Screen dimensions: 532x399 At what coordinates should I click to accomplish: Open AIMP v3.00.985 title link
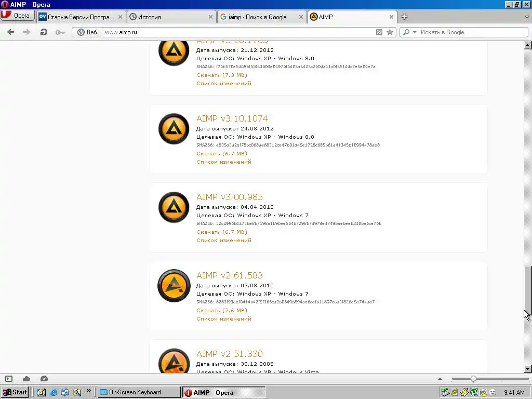tap(229, 197)
